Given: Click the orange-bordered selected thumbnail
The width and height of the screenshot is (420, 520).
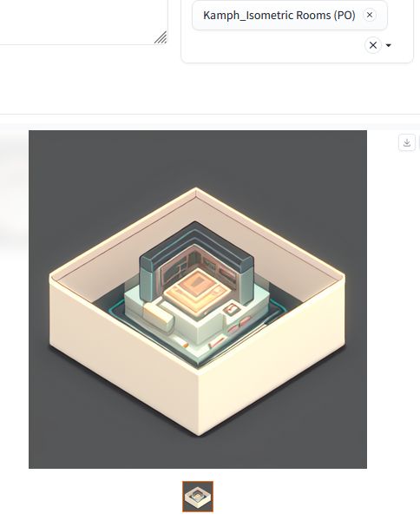Looking at the screenshot, I should pos(198,497).
